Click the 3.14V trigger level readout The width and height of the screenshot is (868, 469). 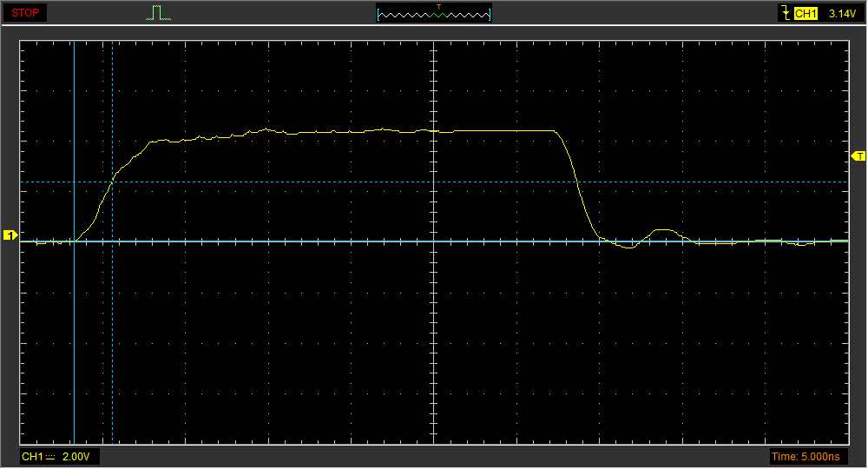tap(842, 13)
